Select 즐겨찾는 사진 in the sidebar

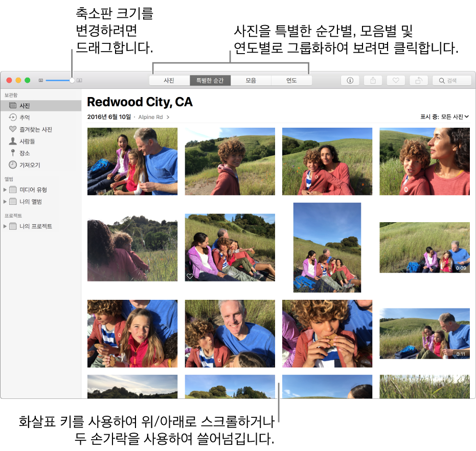(35, 129)
